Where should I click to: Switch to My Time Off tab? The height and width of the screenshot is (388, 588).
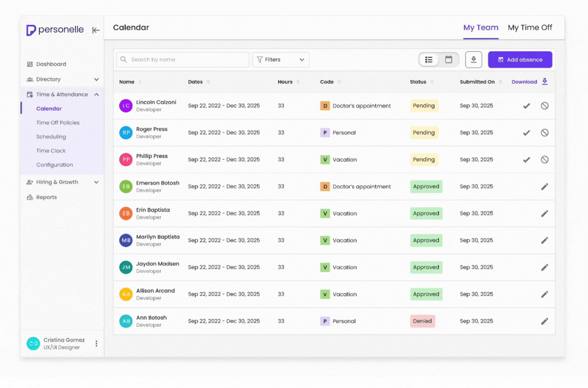tap(530, 27)
